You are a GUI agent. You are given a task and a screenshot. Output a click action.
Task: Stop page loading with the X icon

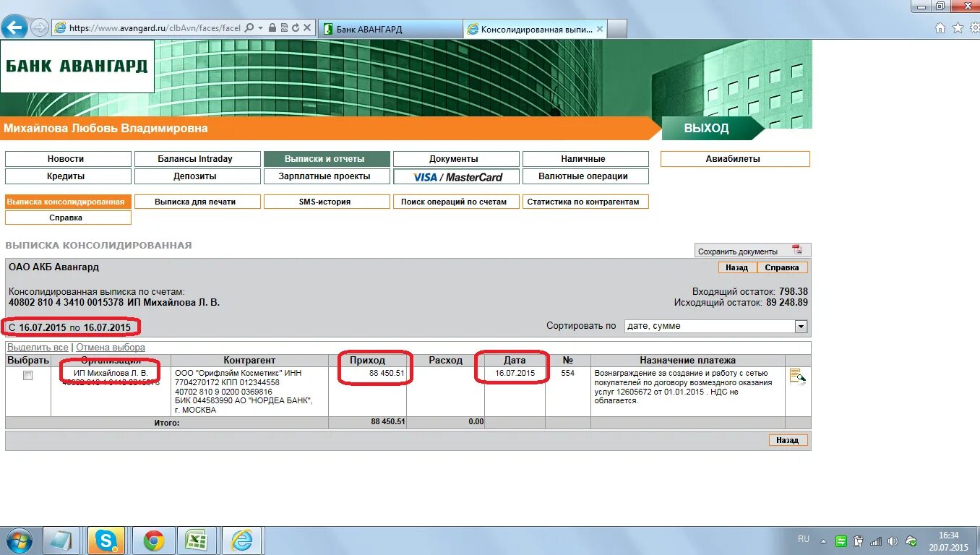pyautogui.click(x=307, y=28)
